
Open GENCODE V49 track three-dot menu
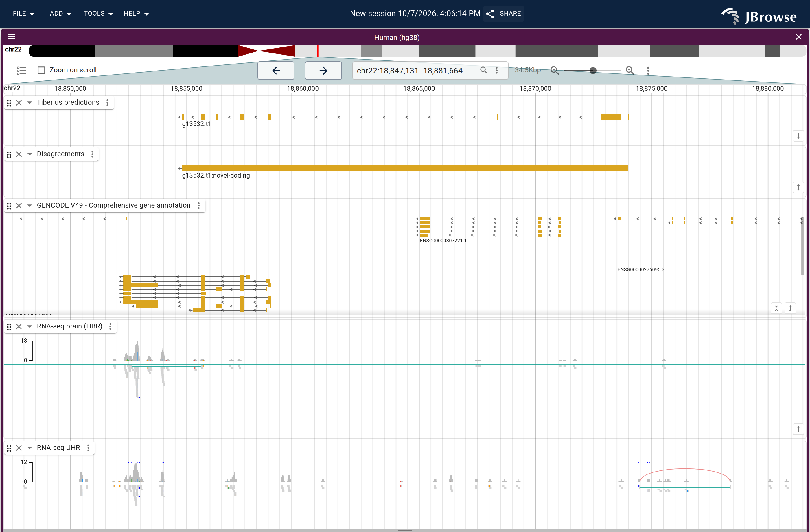pyautogui.click(x=199, y=206)
